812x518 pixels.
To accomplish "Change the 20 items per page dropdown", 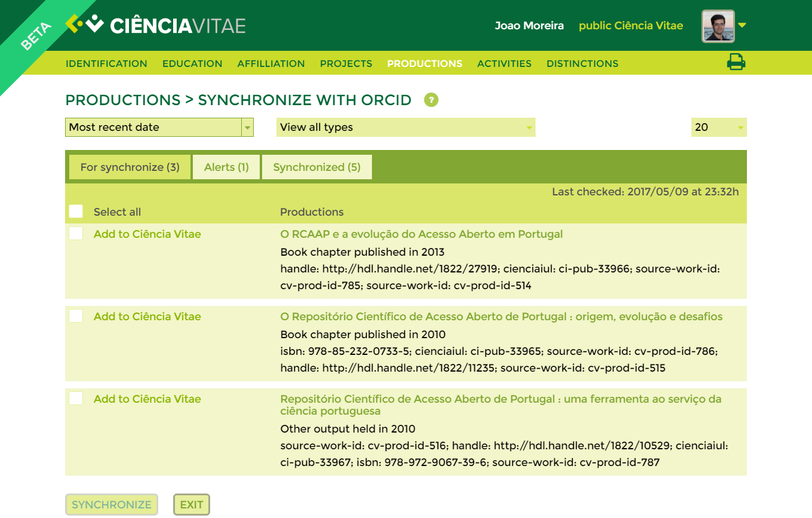I will point(719,127).
